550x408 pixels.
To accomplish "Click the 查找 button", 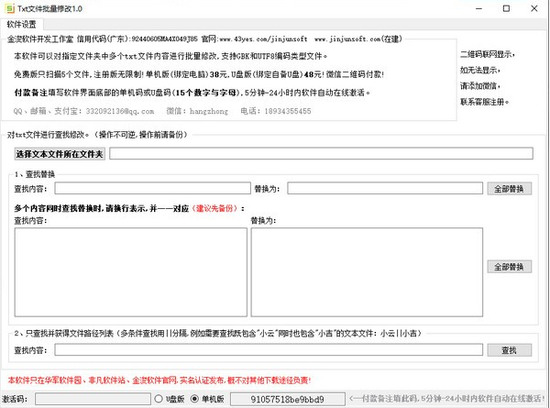I will click(509, 350).
